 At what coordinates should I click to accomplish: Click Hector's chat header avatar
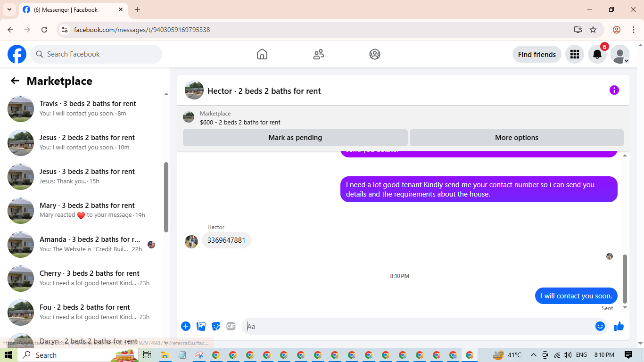(194, 90)
